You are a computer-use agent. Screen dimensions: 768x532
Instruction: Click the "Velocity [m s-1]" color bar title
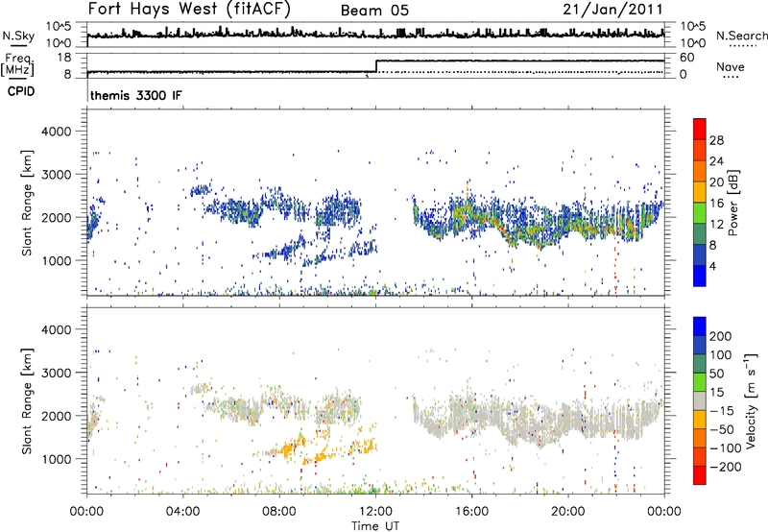point(751,401)
